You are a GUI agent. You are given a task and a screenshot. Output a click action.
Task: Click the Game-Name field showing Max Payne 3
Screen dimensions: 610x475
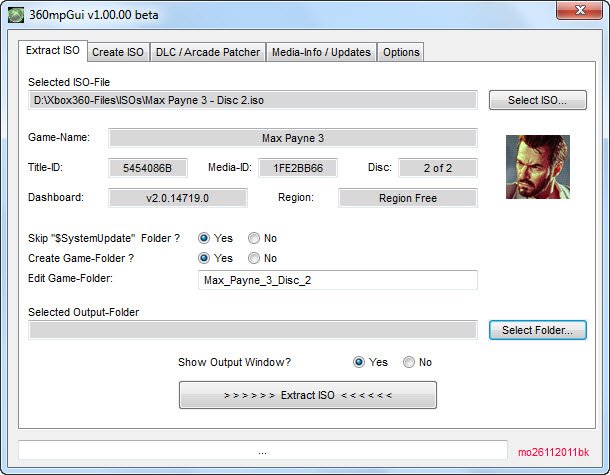click(293, 138)
